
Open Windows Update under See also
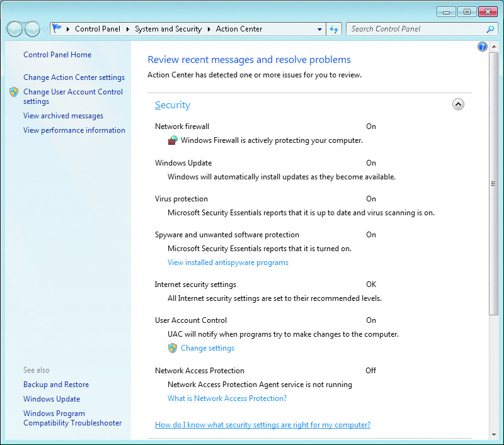tap(52, 399)
